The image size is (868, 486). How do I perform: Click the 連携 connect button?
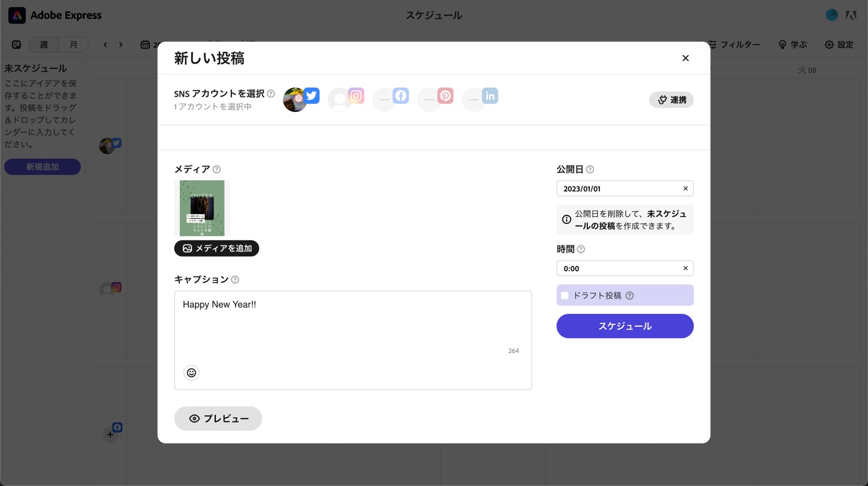pos(671,100)
